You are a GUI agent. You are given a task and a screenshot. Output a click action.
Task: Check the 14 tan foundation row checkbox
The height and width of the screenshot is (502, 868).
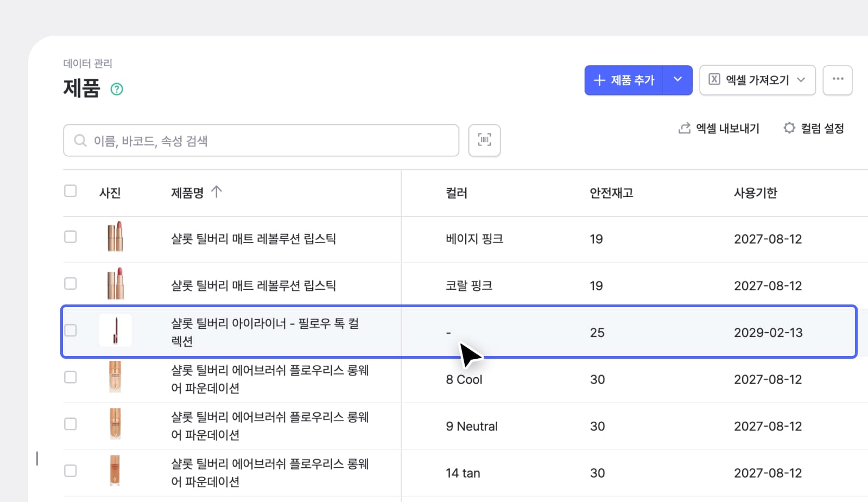point(71,471)
